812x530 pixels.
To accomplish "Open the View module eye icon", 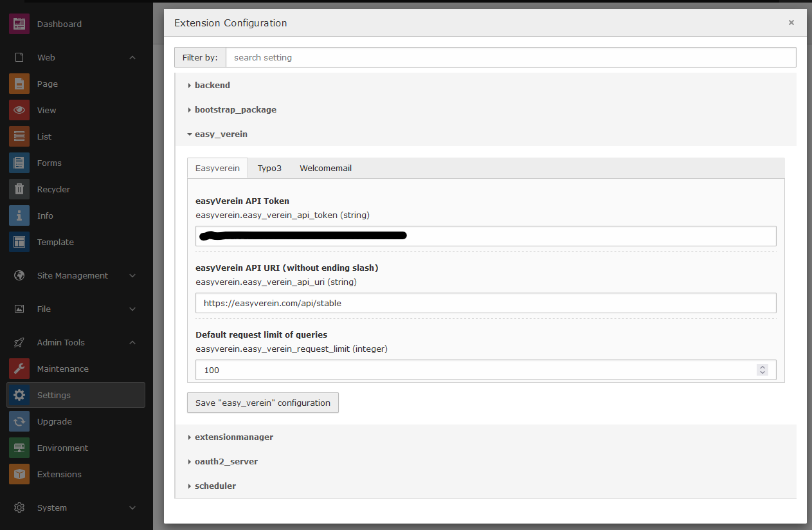I will 19,110.
